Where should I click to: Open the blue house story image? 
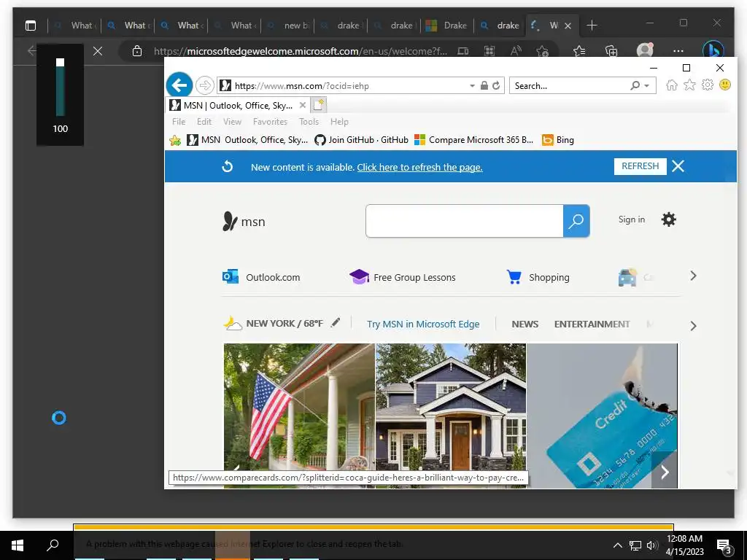click(451, 415)
